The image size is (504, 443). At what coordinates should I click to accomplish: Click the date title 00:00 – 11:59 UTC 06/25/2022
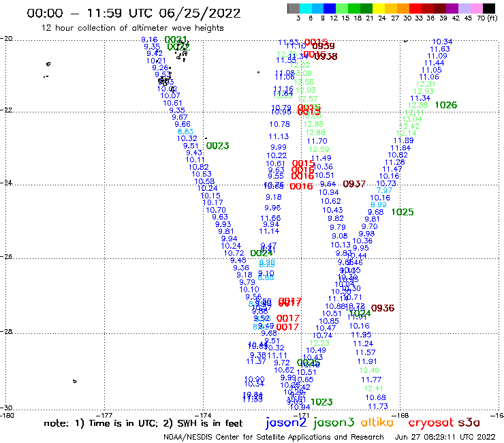pos(133,13)
